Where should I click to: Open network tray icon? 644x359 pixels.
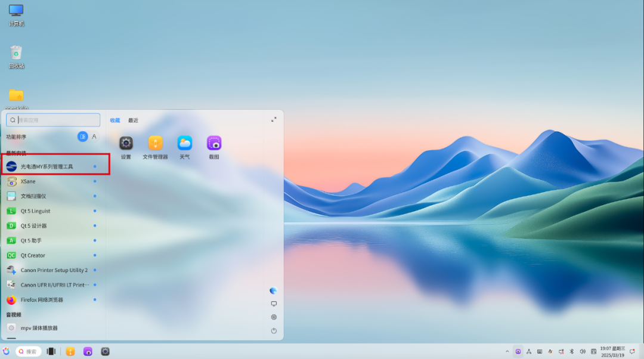pos(528,352)
